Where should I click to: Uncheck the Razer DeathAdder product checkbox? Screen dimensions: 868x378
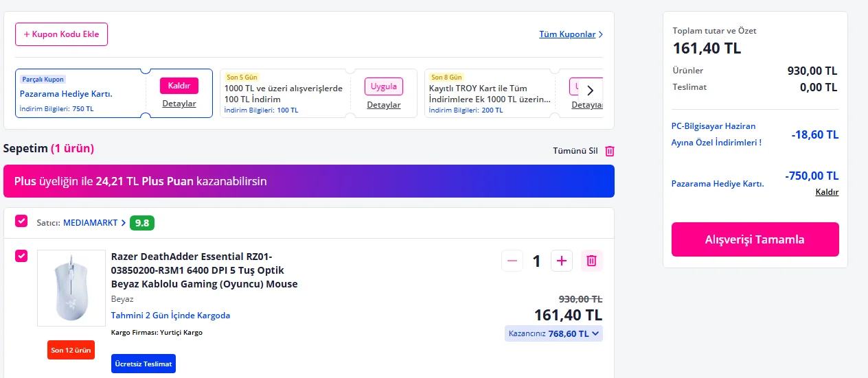21,256
